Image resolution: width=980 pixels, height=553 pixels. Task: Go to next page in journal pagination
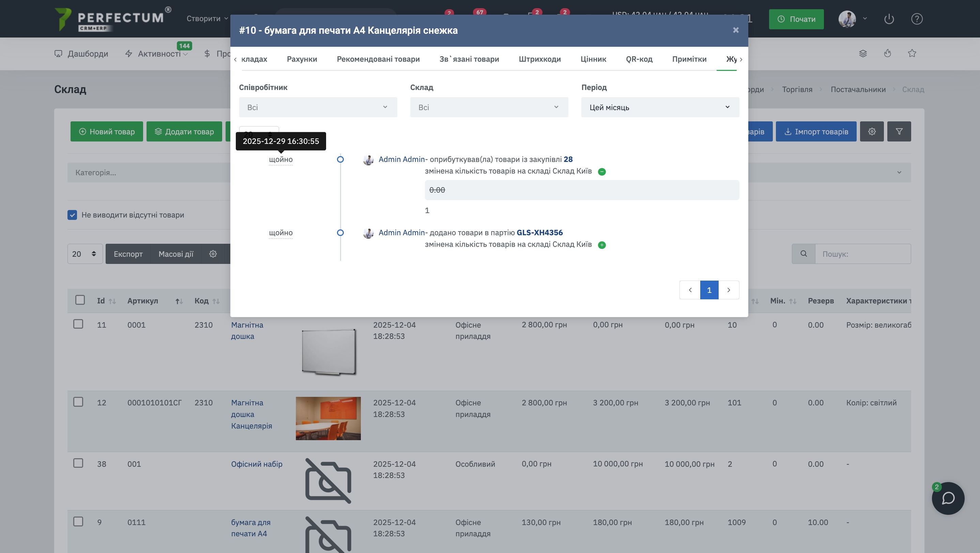tap(728, 290)
